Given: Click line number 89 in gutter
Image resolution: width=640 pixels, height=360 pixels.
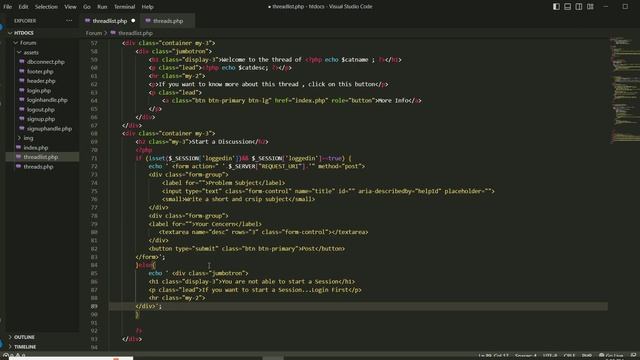Looking at the screenshot, I should 94,306.
